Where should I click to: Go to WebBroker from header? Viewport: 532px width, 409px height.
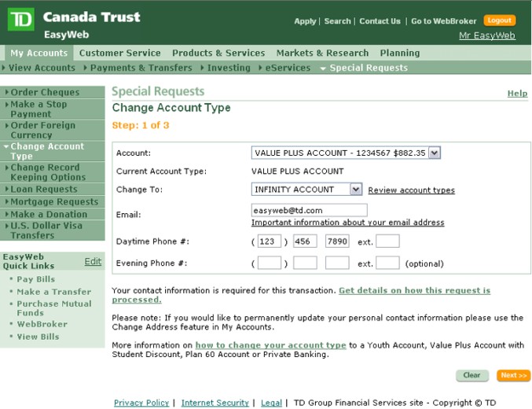443,21
